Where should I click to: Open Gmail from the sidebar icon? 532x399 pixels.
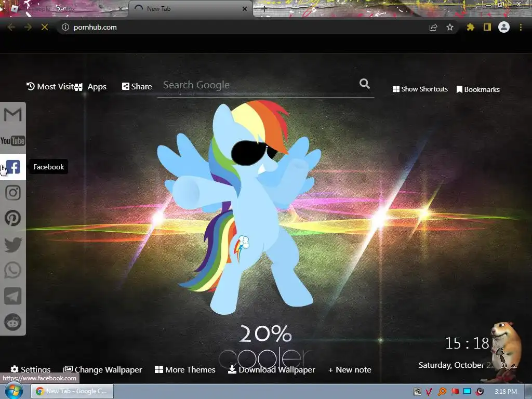pos(13,114)
